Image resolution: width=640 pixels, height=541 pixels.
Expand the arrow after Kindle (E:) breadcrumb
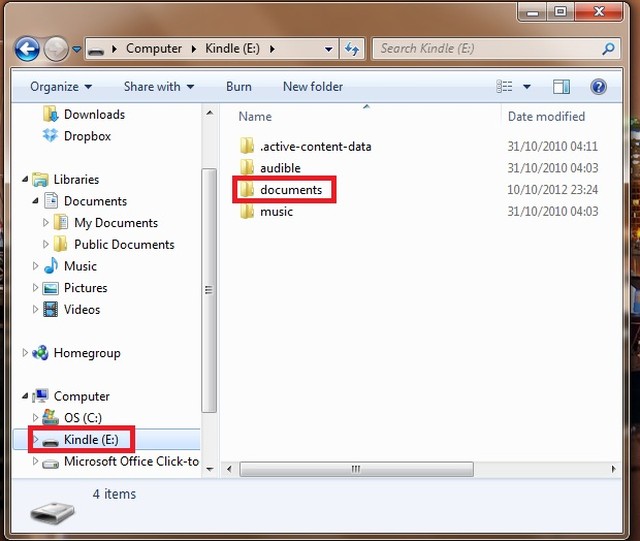(272, 49)
